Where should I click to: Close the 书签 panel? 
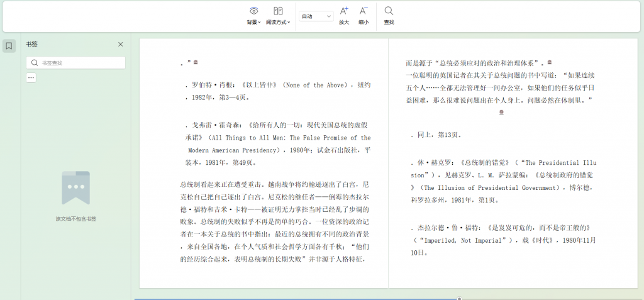click(120, 45)
